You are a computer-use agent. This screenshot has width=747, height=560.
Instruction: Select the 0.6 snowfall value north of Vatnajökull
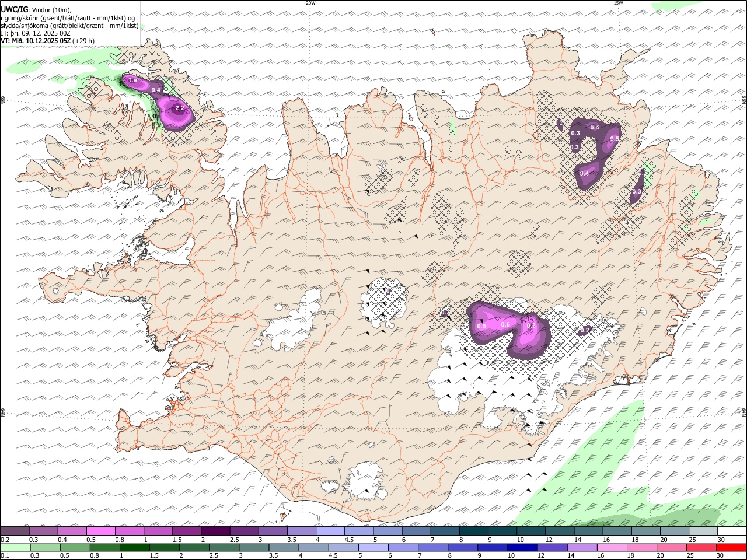506,325
